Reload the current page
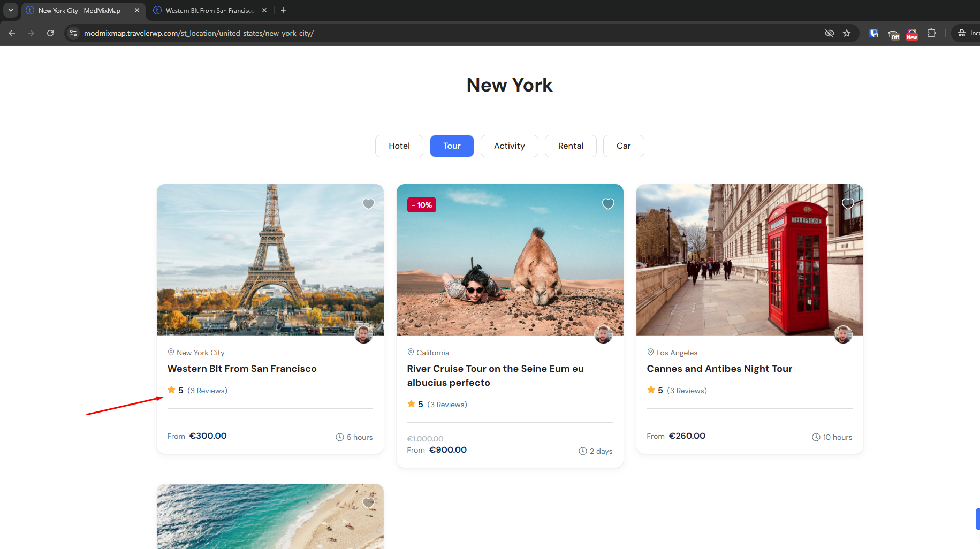This screenshot has width=980, height=549. click(50, 33)
